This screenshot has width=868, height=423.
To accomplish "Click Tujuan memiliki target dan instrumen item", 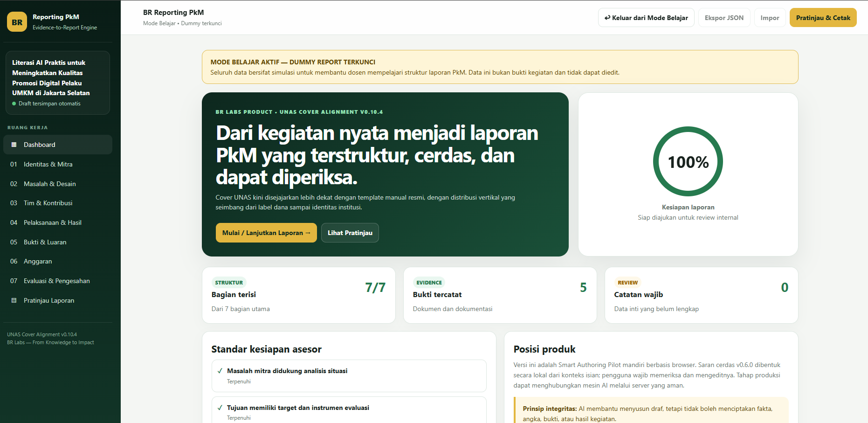I will point(349,410).
